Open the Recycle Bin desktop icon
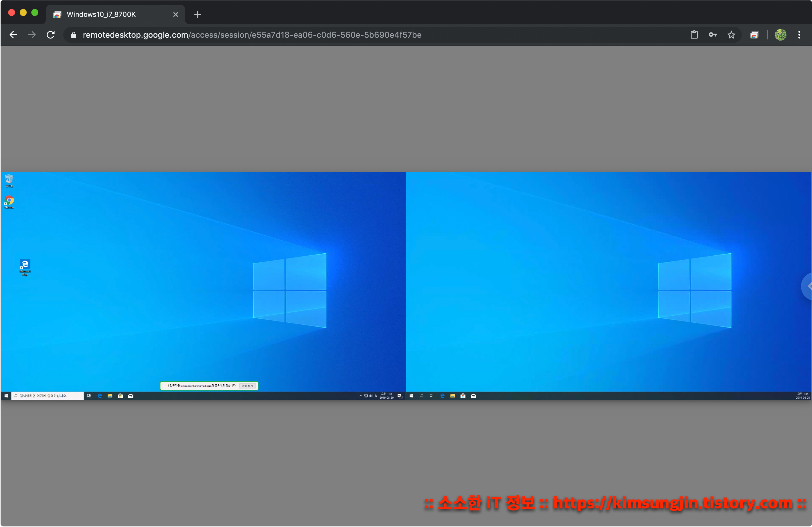The height and width of the screenshot is (527, 812). pyautogui.click(x=9, y=180)
